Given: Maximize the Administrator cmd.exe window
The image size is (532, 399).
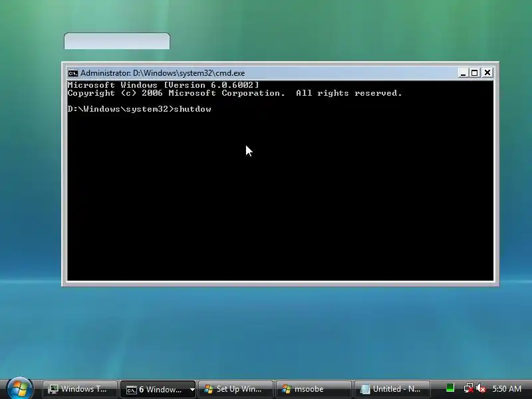Looking at the screenshot, I should coord(474,73).
